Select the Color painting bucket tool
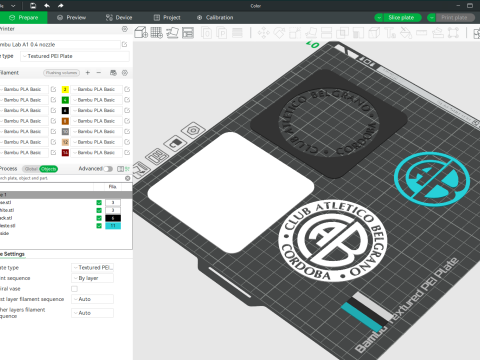 coord(406,33)
